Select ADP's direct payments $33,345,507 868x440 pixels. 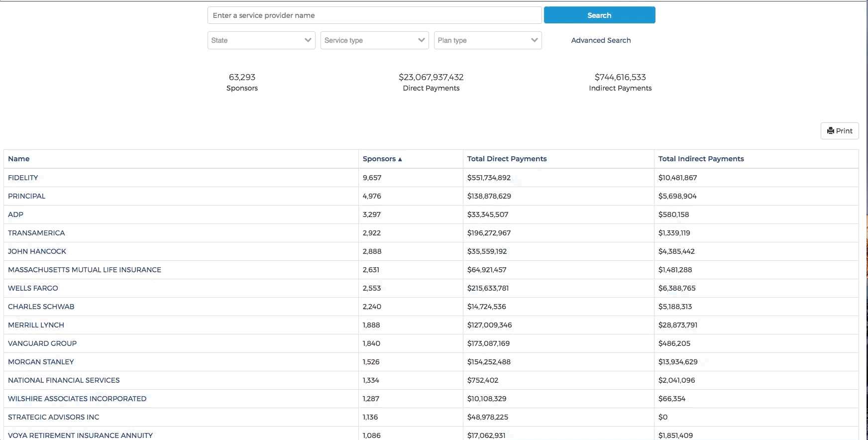click(x=488, y=215)
